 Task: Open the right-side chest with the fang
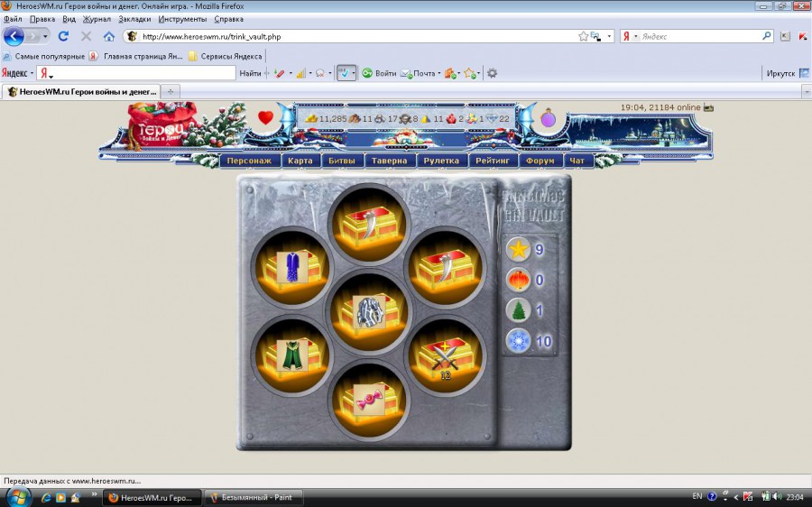(446, 268)
